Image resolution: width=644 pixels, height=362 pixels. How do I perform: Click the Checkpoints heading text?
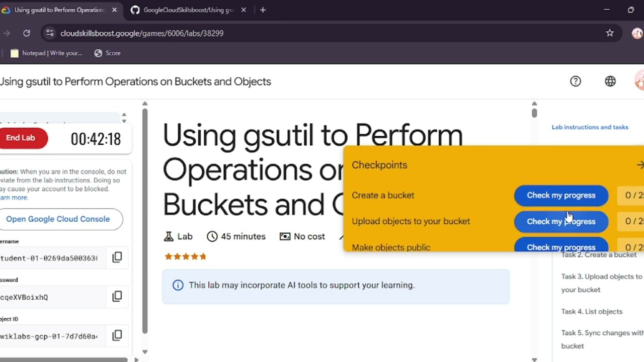point(379,165)
